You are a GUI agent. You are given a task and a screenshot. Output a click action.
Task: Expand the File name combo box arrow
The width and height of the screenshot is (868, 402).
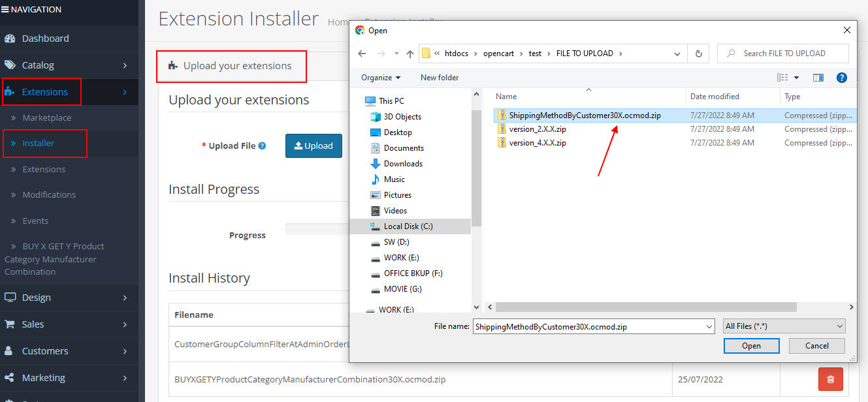click(709, 326)
